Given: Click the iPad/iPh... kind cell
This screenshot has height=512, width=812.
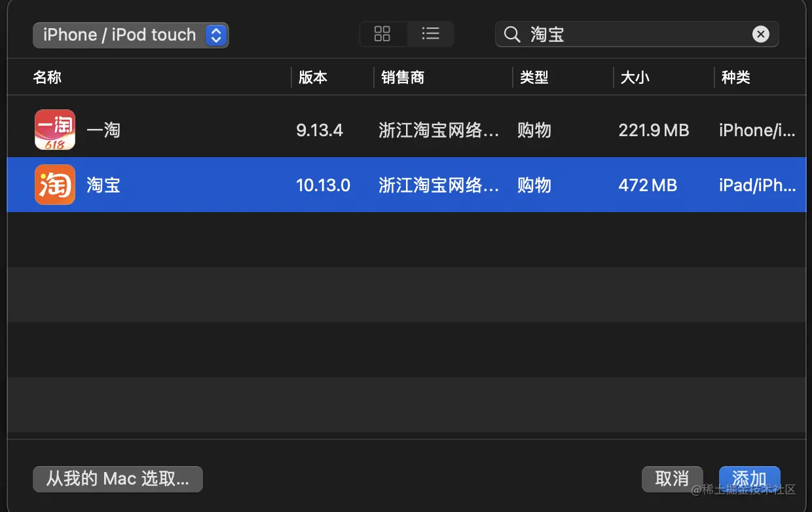Looking at the screenshot, I should tap(758, 185).
